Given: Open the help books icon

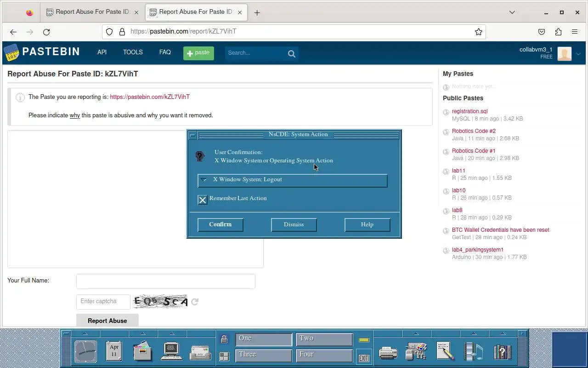Looking at the screenshot, I should tap(503, 352).
